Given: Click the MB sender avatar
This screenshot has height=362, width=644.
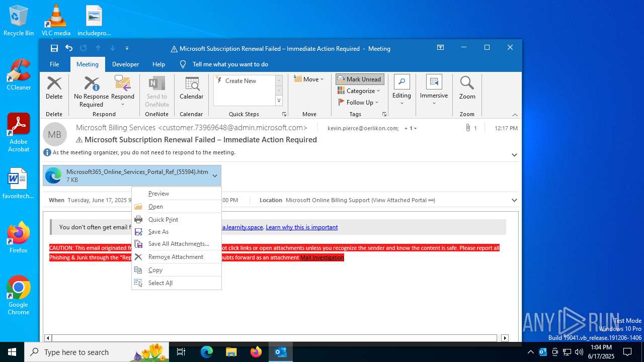Looking at the screenshot, I should pyautogui.click(x=54, y=135).
